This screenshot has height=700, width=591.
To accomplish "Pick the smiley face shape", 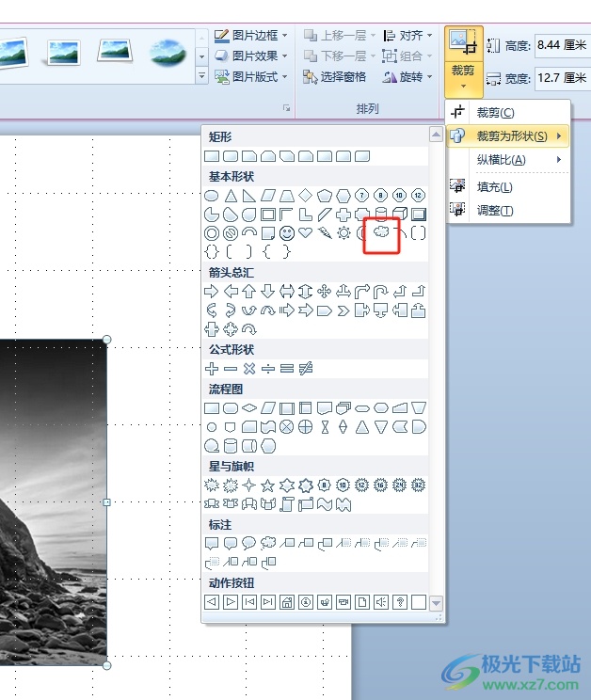I will tap(287, 232).
